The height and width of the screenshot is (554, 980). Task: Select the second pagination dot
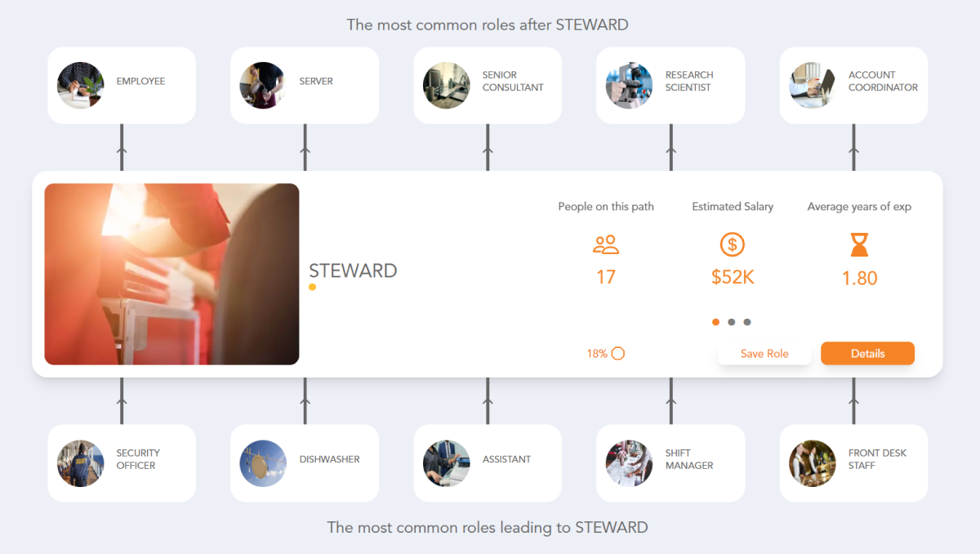(x=732, y=322)
